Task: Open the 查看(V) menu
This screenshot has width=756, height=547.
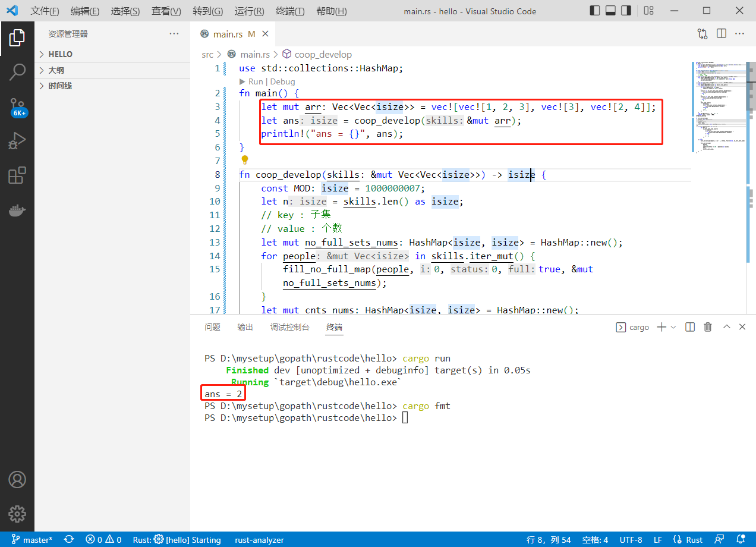Action: coord(166,11)
